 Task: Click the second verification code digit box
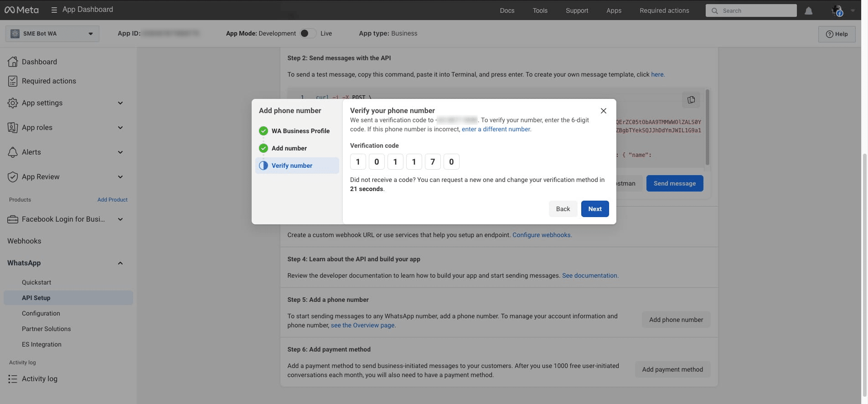(377, 161)
